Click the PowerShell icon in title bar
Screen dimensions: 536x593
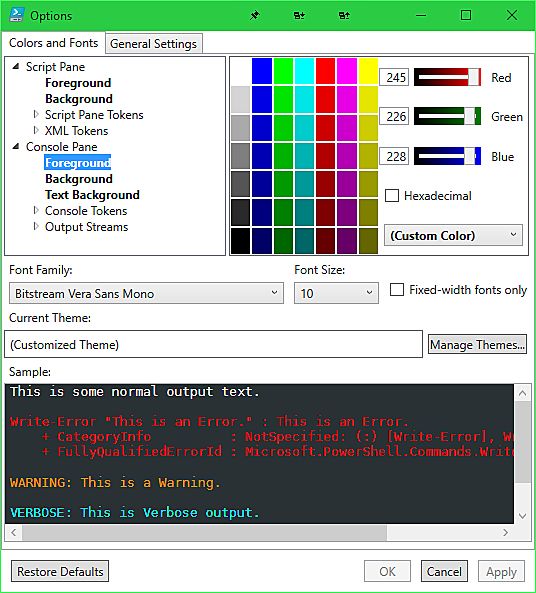[16, 15]
